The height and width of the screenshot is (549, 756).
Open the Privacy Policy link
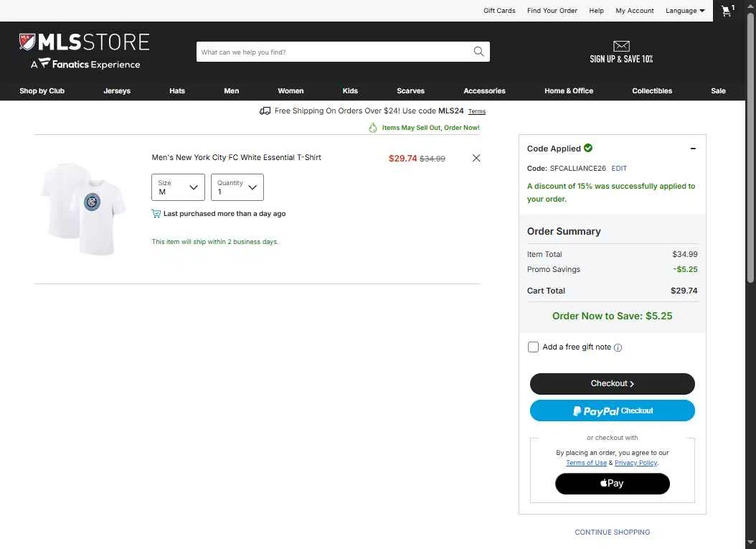(x=636, y=463)
